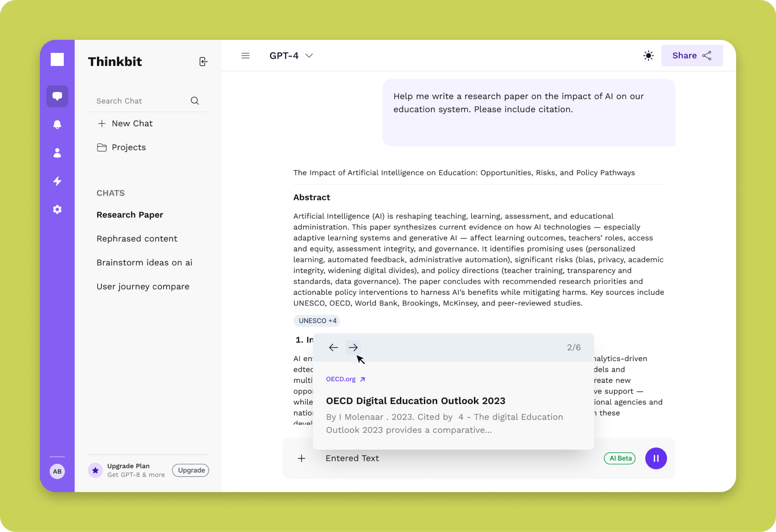Pause the response generation
Viewport: 776px width, 532px height.
(x=656, y=459)
